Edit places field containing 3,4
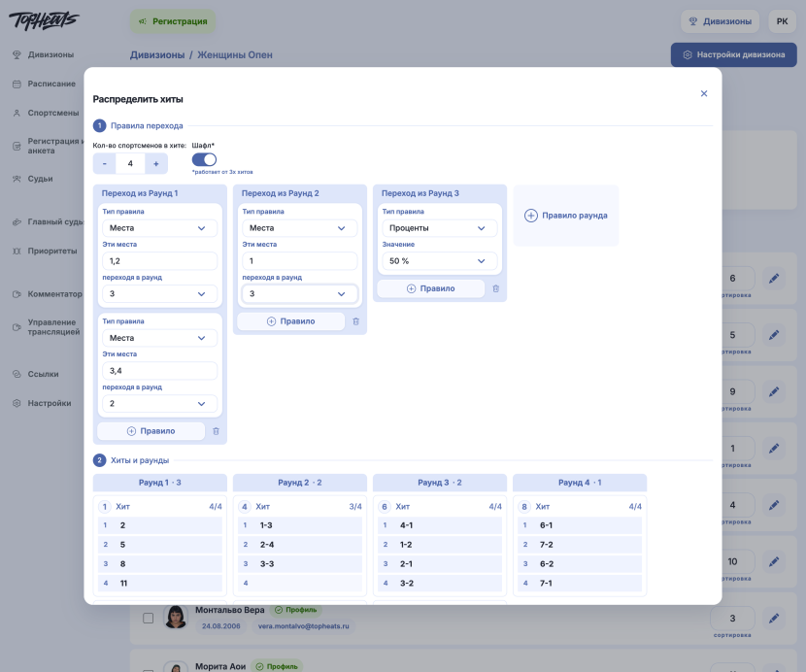The width and height of the screenshot is (806, 672). point(160,371)
